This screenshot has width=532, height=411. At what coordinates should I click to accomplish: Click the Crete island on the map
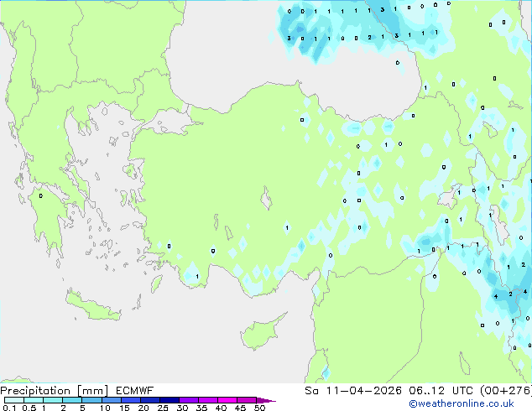pyautogui.click(x=91, y=307)
